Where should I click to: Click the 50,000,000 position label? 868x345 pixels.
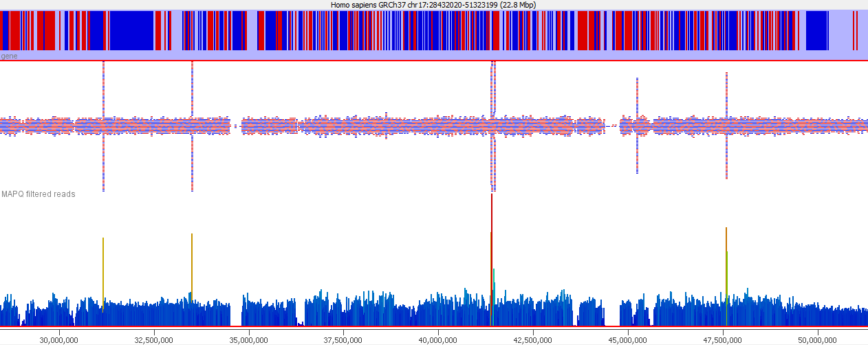[x=818, y=339]
